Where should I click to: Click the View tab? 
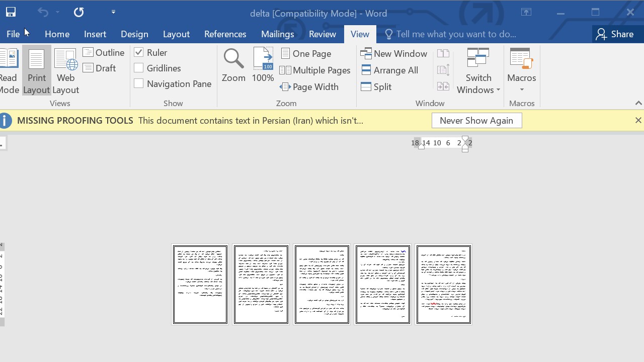point(360,34)
